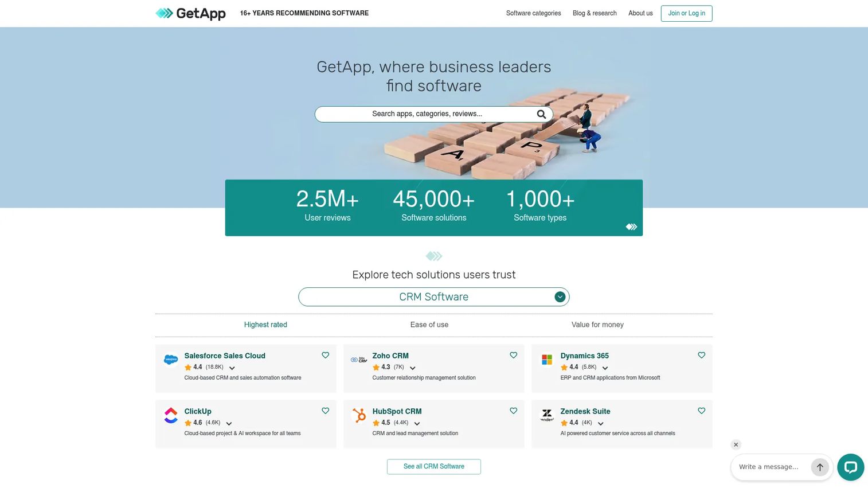
Task: Click the ClickUp logo icon
Action: pos(171,415)
